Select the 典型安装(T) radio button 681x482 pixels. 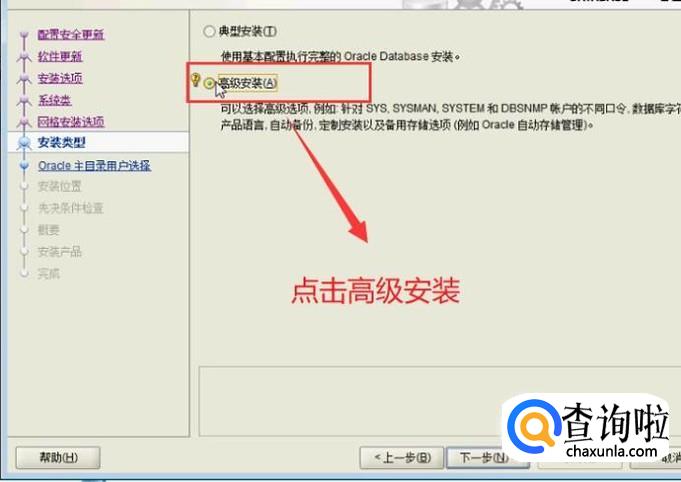pyautogui.click(x=209, y=31)
